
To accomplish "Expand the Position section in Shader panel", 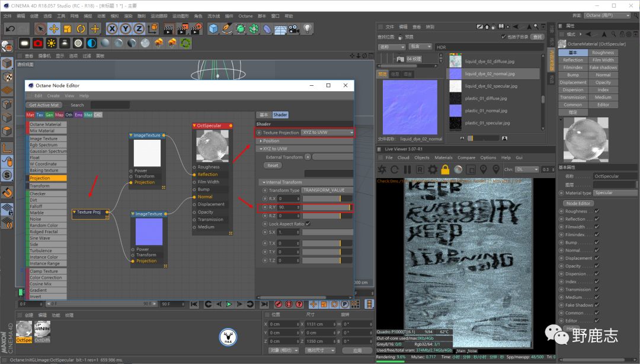I will (271, 141).
